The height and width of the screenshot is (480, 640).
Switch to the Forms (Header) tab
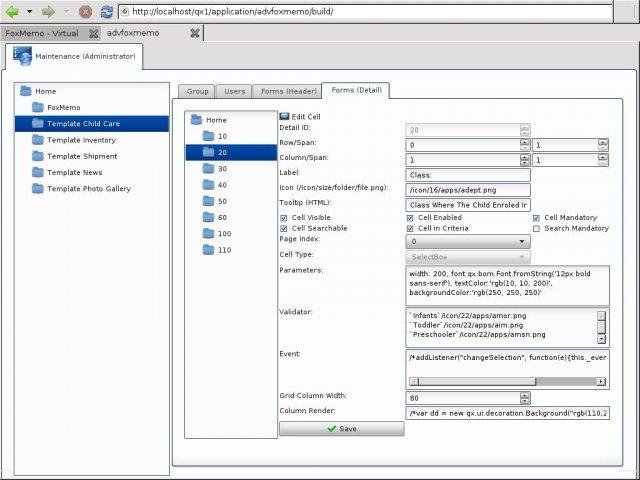tap(288, 91)
